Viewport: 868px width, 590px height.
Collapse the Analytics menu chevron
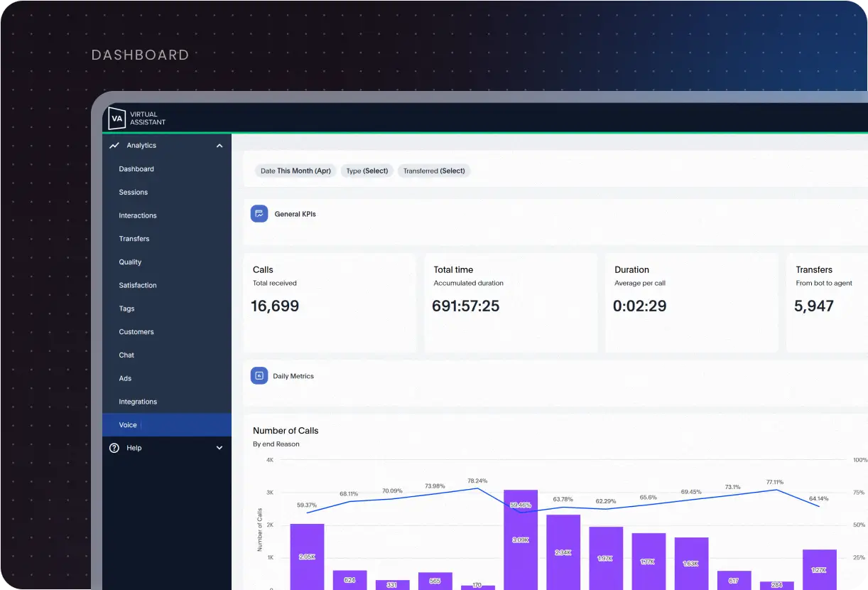pos(219,146)
